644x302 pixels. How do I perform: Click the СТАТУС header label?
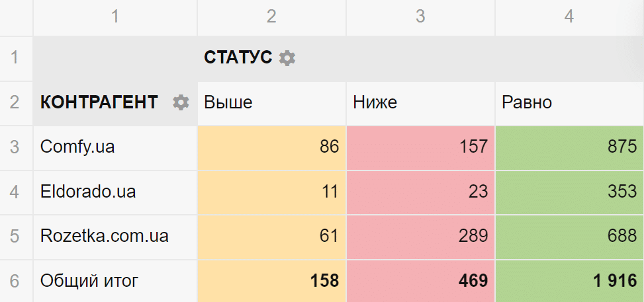pos(238,58)
